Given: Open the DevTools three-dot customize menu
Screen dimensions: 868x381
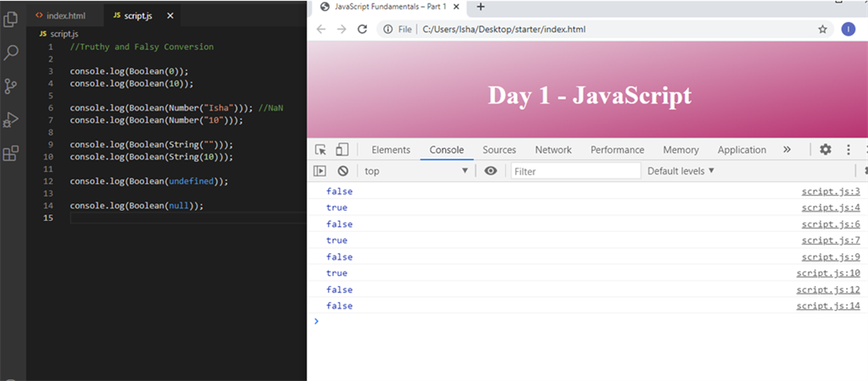Looking at the screenshot, I should click(848, 149).
